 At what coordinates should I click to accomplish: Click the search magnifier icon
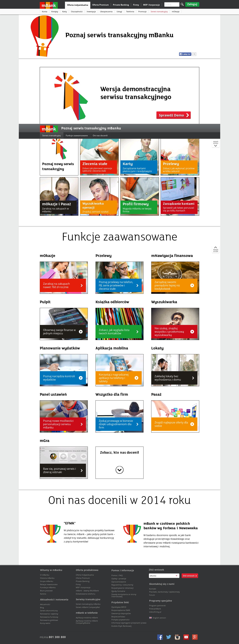coord(182,4)
